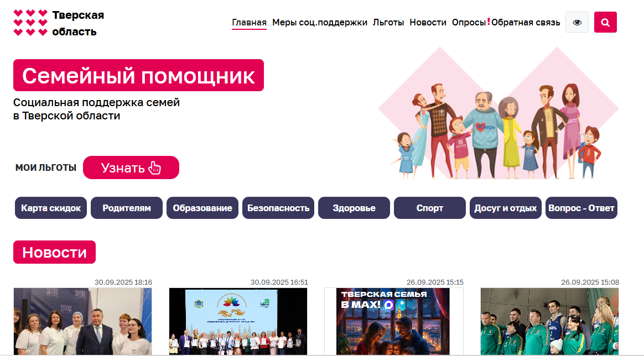The height and width of the screenshot is (356, 644).
Task: Click the Безопасность pill button
Action: 278,208
